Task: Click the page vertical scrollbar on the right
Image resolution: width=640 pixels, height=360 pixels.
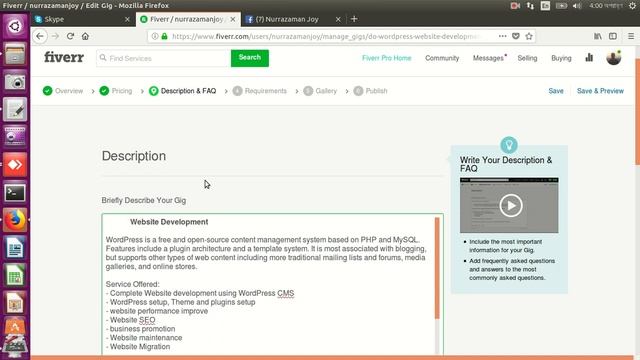Action: (638, 112)
